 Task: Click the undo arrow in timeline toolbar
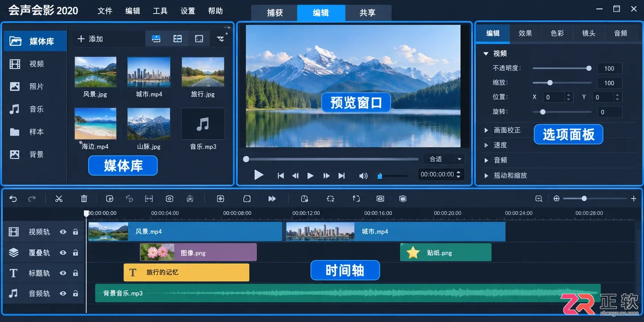[x=13, y=199]
